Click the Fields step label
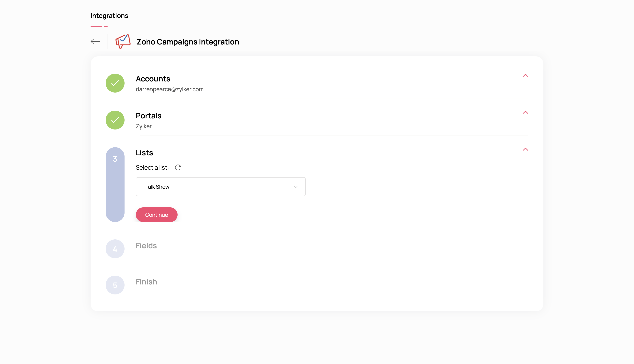This screenshot has height=364, width=634. [146, 246]
